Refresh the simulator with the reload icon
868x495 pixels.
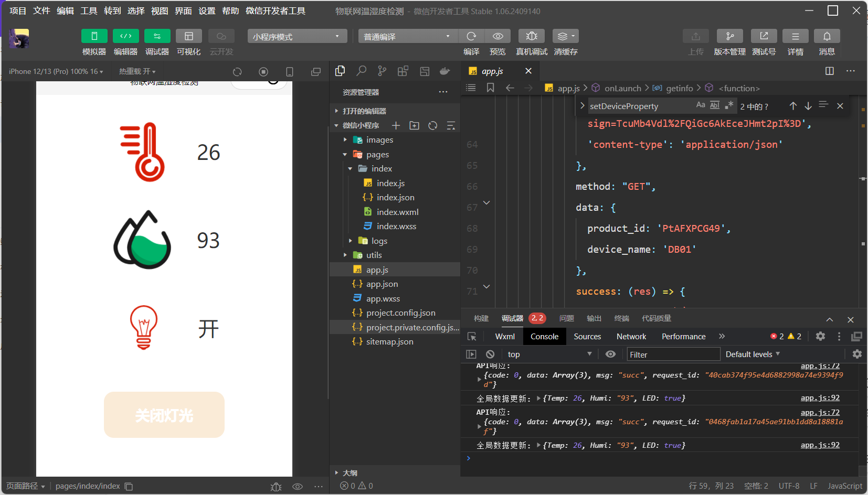coord(237,72)
